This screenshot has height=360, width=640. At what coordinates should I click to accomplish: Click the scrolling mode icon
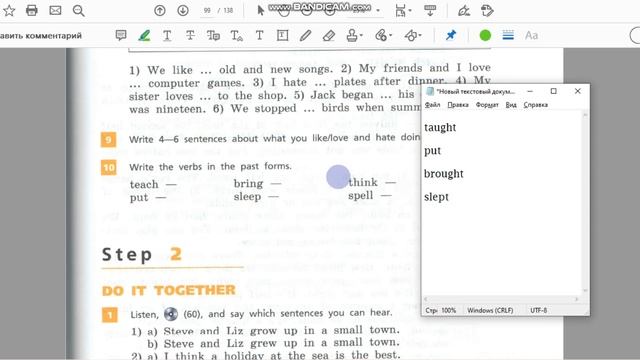click(430, 11)
